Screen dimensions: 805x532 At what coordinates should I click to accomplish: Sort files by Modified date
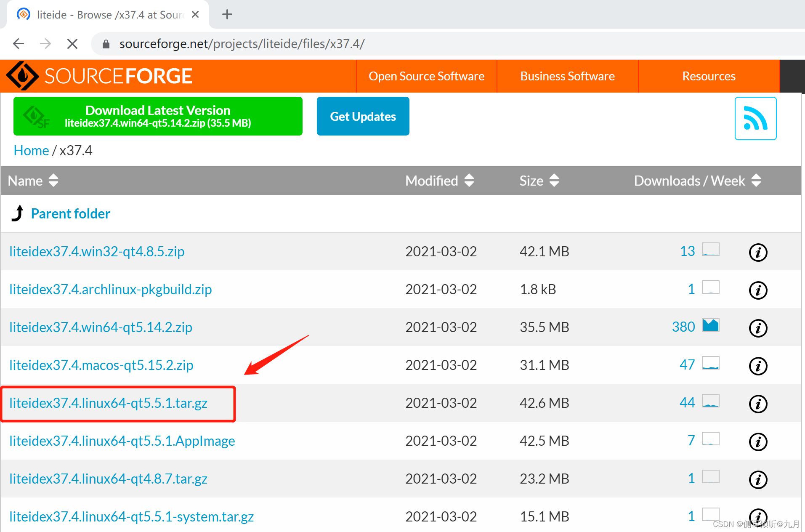point(440,181)
